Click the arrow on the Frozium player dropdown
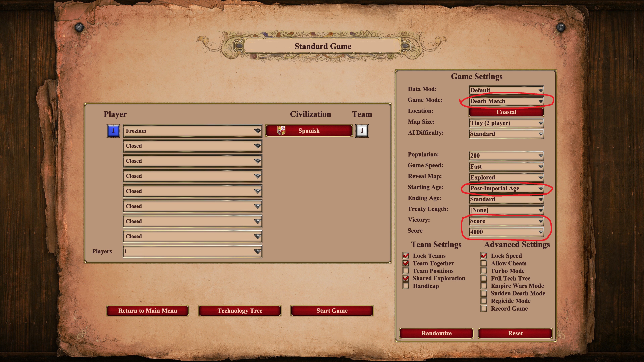The width and height of the screenshot is (644, 362). tap(257, 131)
